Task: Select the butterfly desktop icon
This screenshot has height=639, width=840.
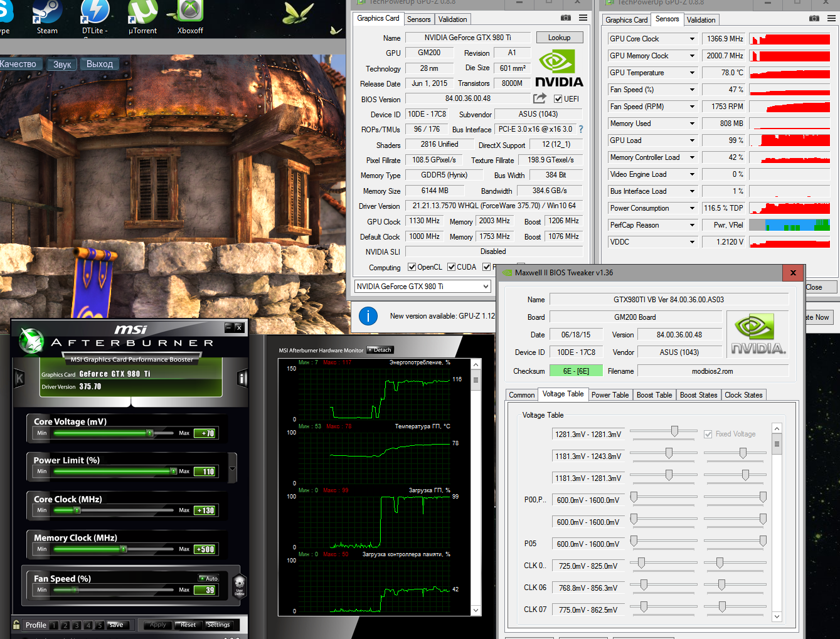Action: coord(299,14)
